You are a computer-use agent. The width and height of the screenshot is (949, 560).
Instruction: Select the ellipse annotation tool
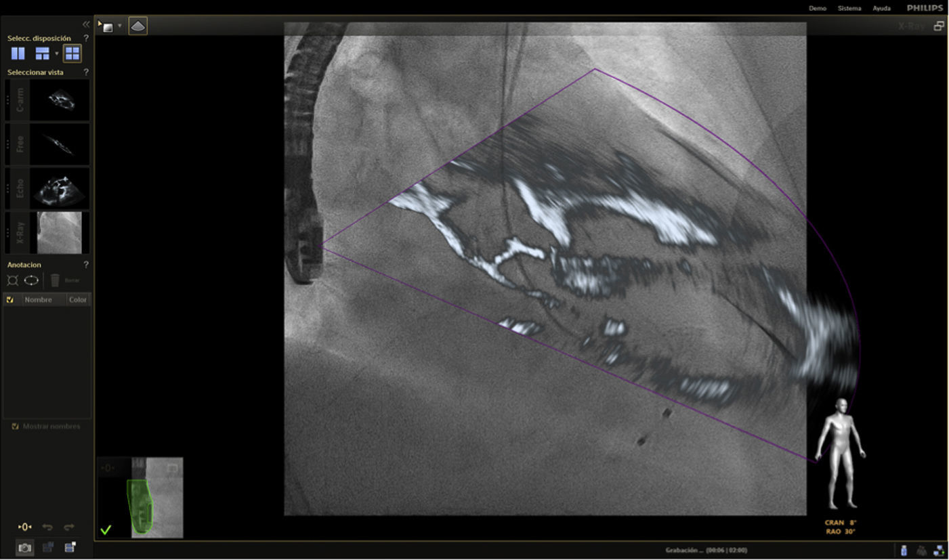(x=32, y=280)
